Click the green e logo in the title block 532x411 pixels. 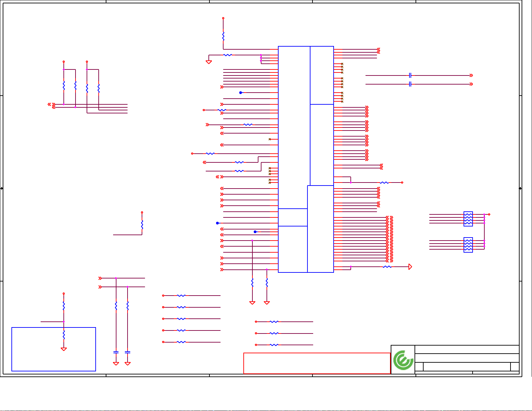click(403, 360)
